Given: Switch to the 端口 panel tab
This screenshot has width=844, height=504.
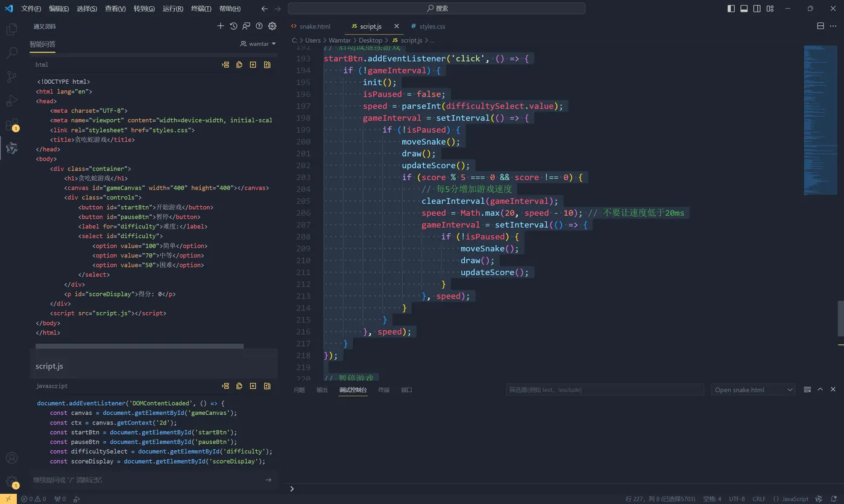Looking at the screenshot, I should (406, 389).
